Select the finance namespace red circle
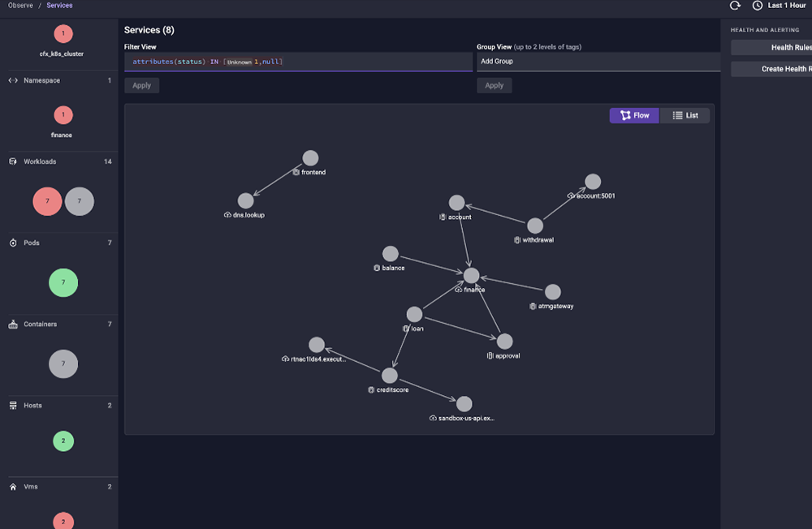 click(x=63, y=115)
